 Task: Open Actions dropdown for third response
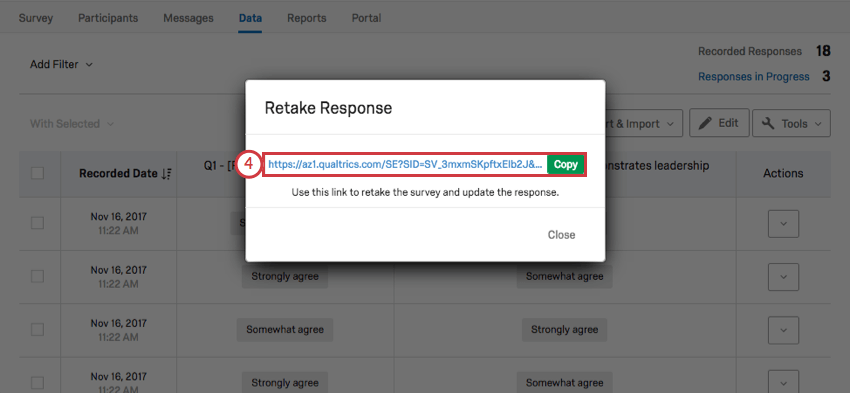coord(783,330)
